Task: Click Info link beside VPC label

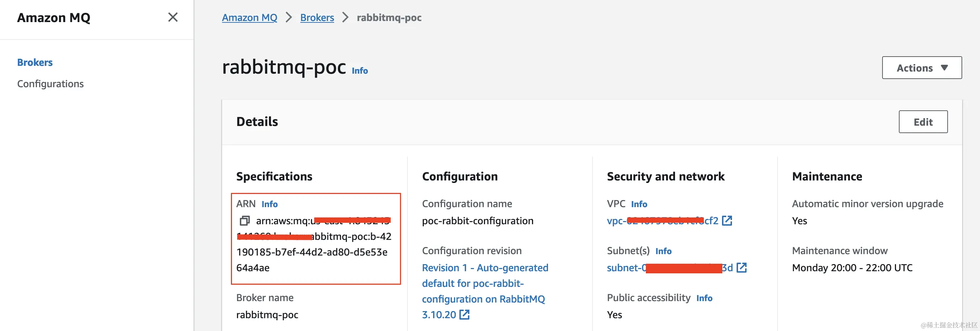Action: pyautogui.click(x=639, y=204)
